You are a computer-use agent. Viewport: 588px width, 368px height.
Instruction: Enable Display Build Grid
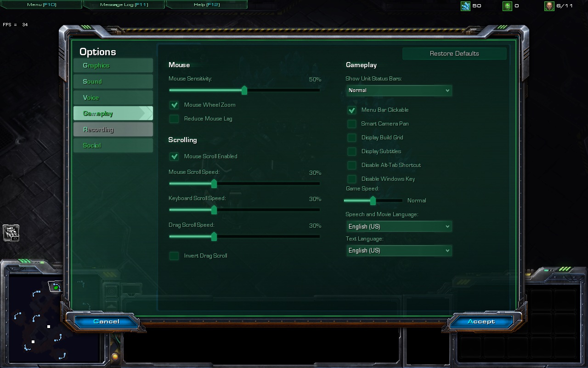(351, 138)
